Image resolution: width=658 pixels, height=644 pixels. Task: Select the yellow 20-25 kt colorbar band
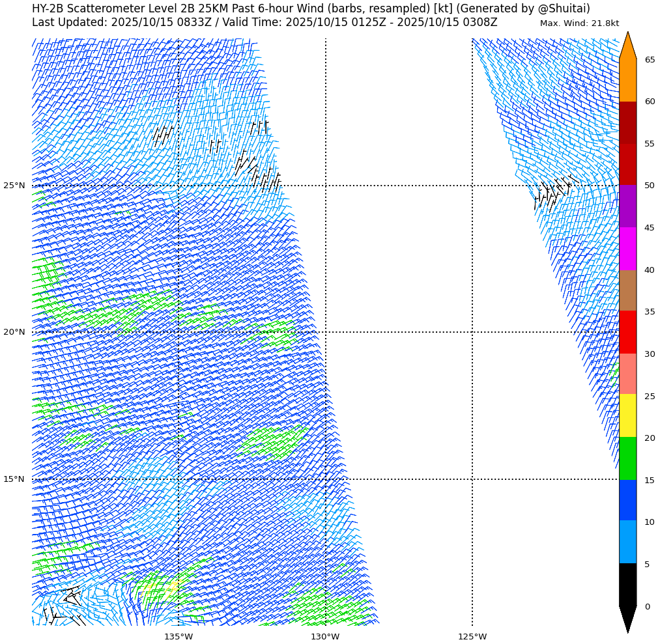click(x=627, y=415)
